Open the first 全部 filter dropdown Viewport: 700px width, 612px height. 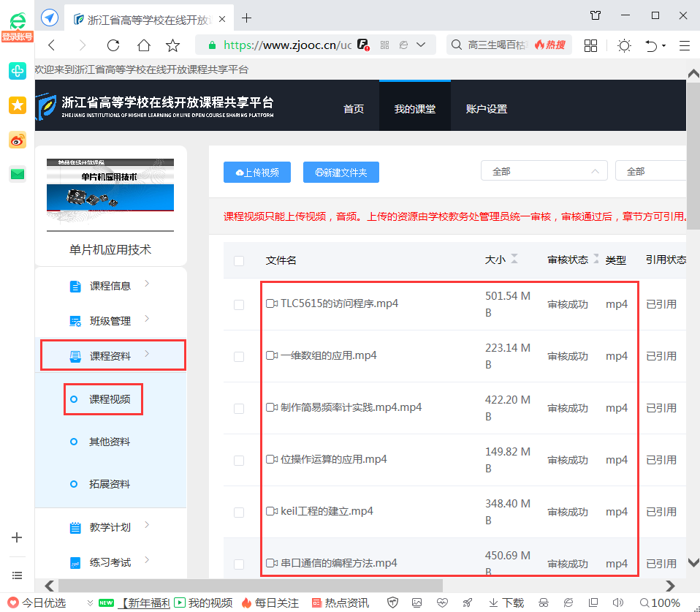click(x=544, y=170)
